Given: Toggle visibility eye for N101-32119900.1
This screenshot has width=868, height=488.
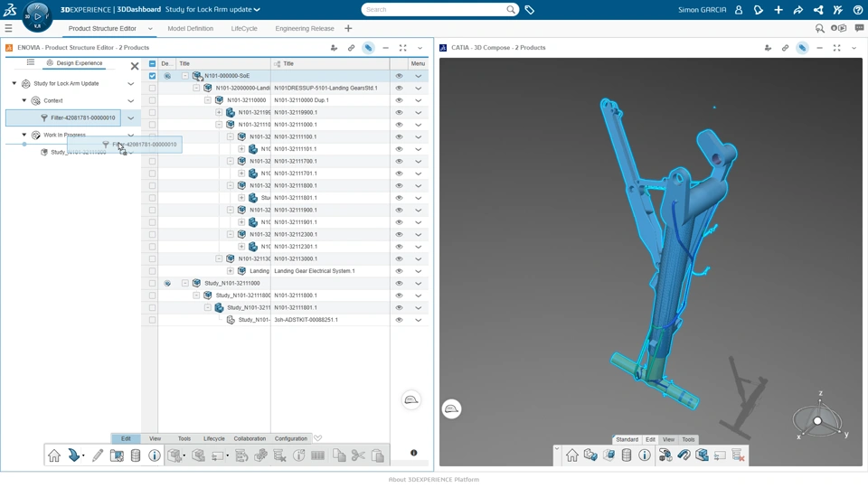Looking at the screenshot, I should [399, 112].
